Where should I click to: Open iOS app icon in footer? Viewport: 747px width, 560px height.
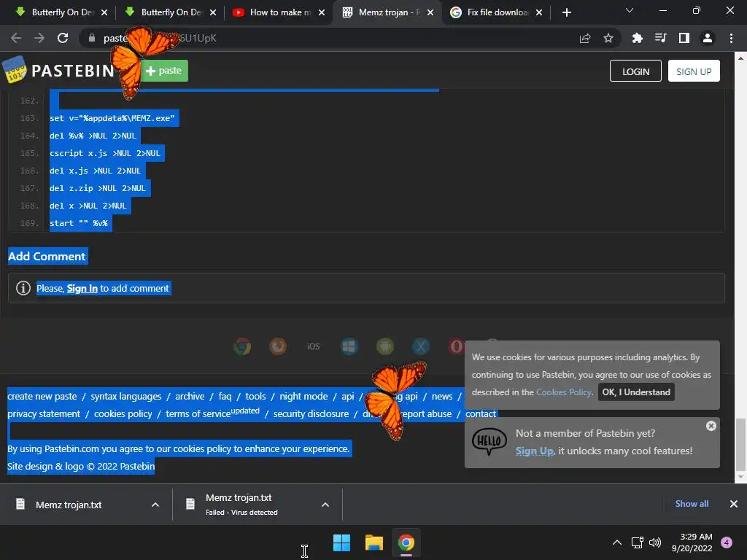click(314, 346)
